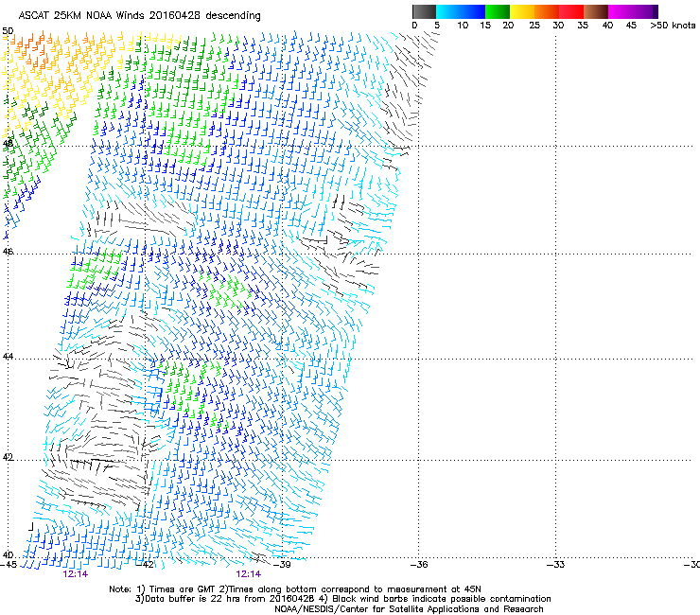This screenshot has height=615, width=700.
Task: Click the title 'ASCAT 25KM NOAA Winds 20160428 descending'
Action: pyautogui.click(x=139, y=16)
